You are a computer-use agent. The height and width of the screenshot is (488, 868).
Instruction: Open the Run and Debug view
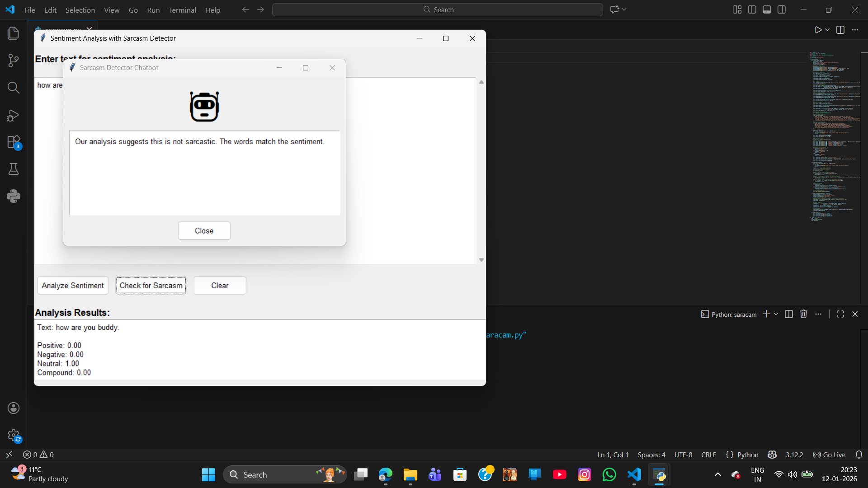point(13,115)
